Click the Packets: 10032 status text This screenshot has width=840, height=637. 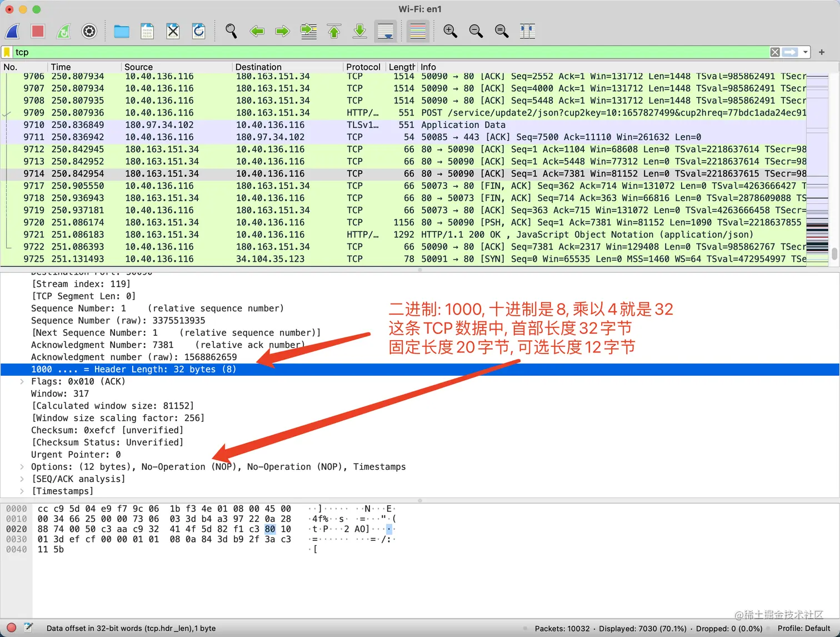point(562,628)
